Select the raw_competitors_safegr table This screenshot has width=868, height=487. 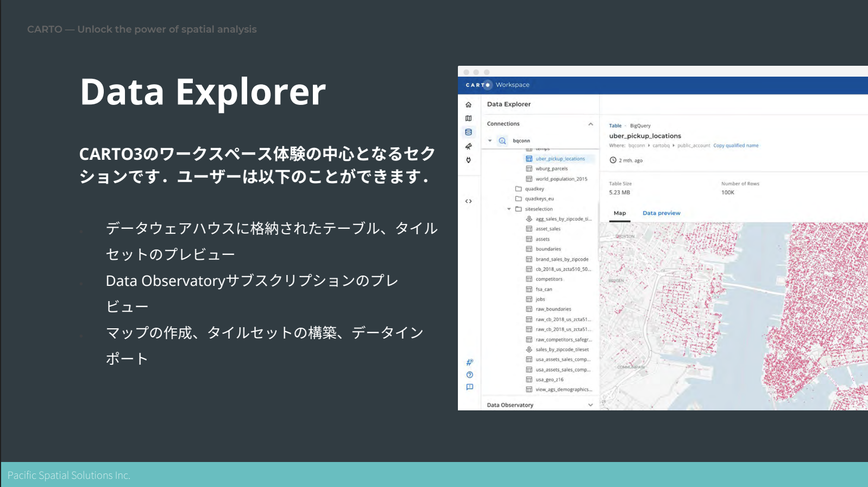tap(563, 340)
